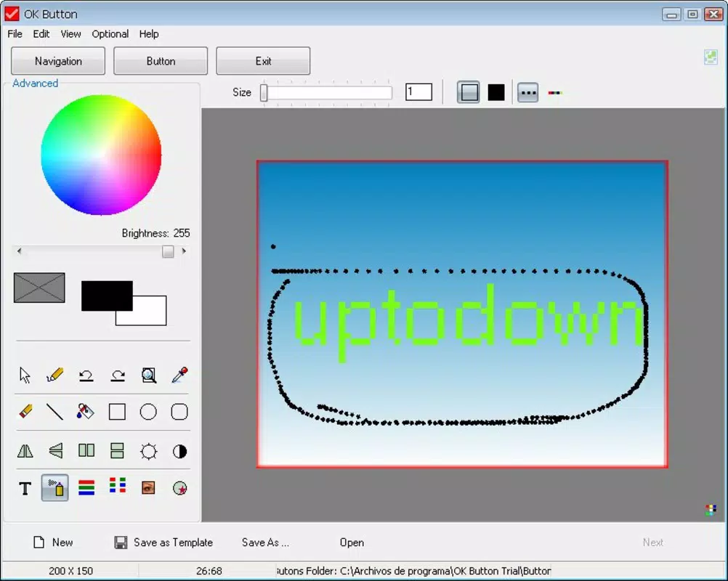Screen dimensions: 728x581
Task: Click the brightness sun icon
Action: pos(148,451)
